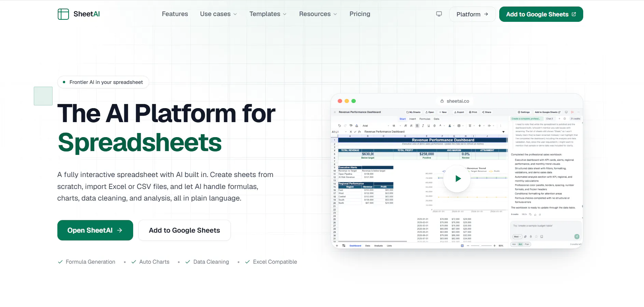Click the green header Add to Google Sheets button

[541, 14]
